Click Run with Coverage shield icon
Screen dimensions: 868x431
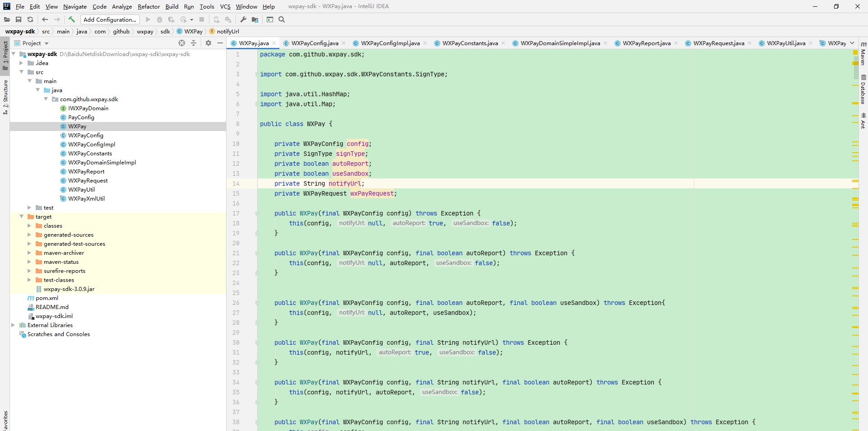click(171, 19)
